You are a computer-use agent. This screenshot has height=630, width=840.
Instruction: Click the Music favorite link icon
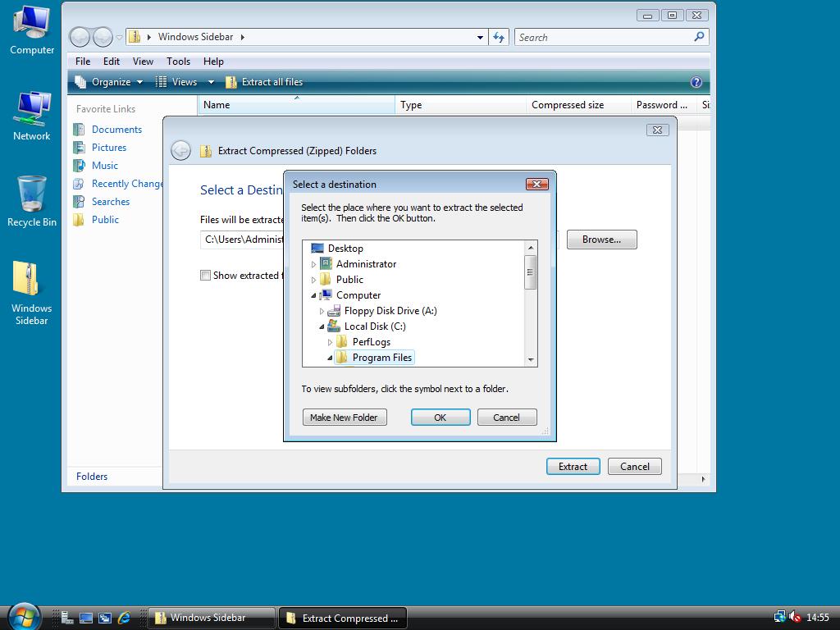tap(79, 165)
